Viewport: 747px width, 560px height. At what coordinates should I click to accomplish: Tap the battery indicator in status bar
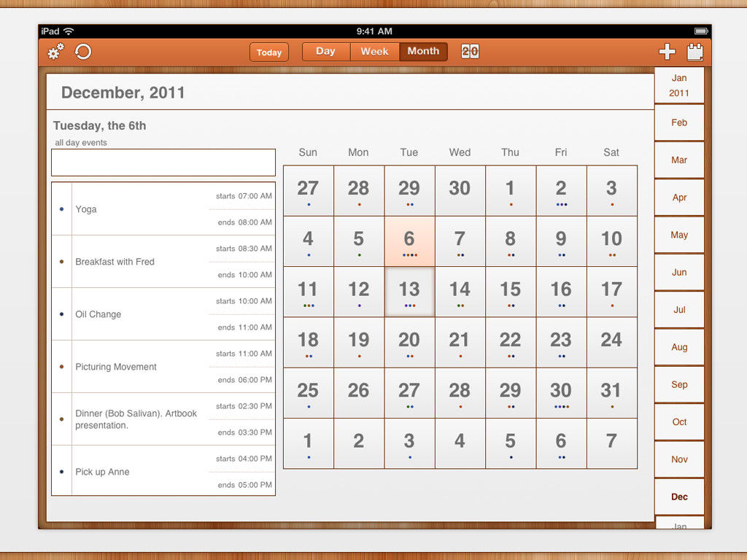pyautogui.click(x=701, y=31)
